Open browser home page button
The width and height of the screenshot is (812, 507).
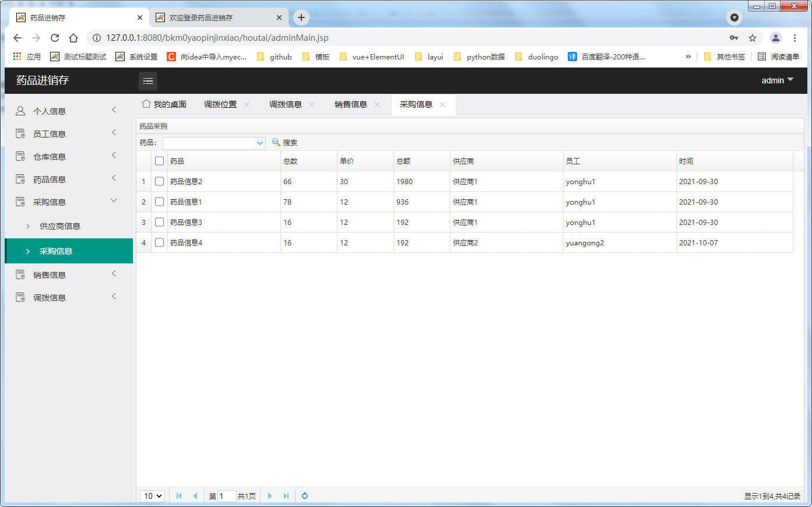point(73,38)
